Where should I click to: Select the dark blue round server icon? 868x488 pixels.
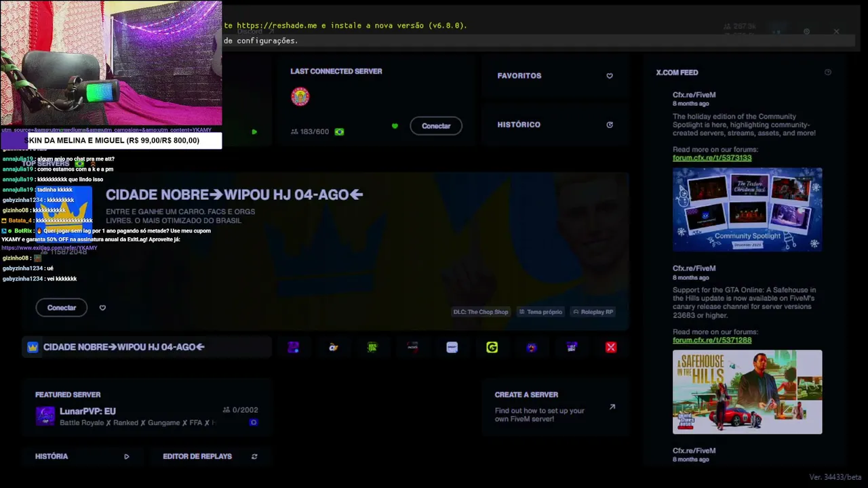coord(532,347)
